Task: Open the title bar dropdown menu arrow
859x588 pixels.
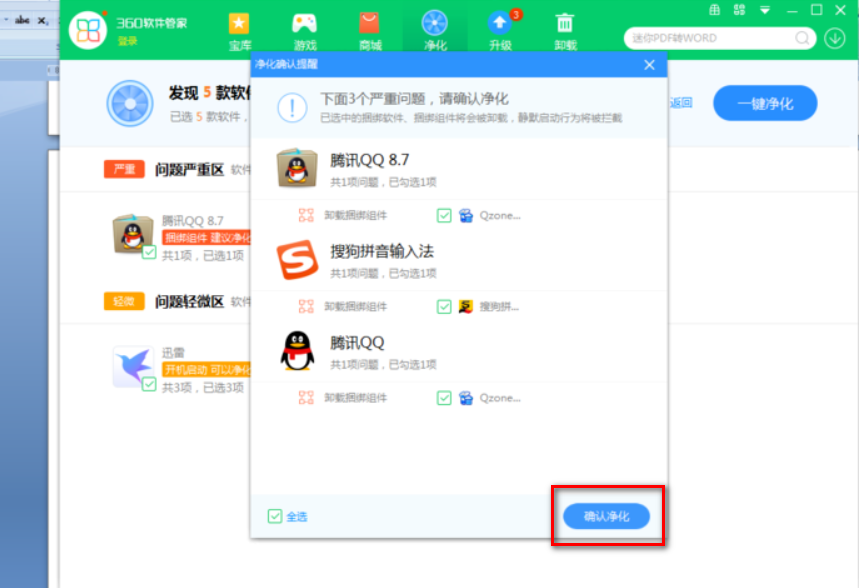Action: [x=765, y=10]
